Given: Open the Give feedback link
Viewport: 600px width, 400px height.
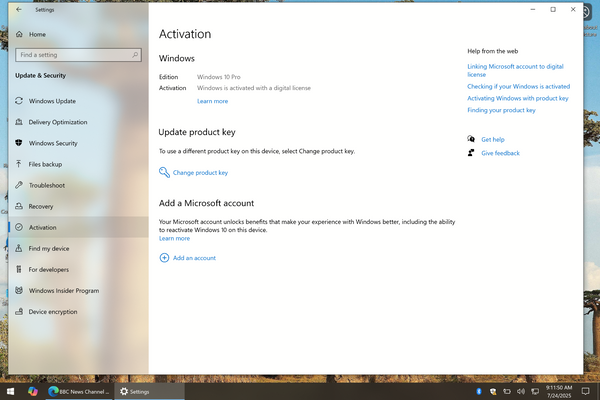Looking at the screenshot, I should (x=501, y=153).
